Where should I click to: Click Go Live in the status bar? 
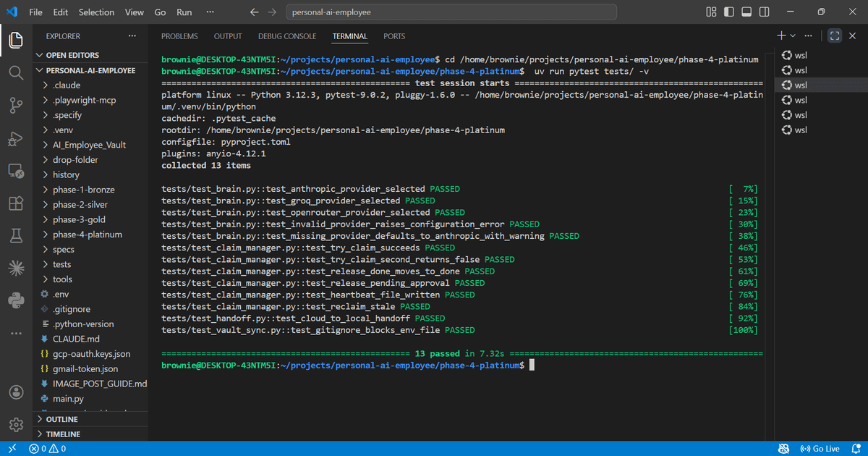(x=821, y=449)
